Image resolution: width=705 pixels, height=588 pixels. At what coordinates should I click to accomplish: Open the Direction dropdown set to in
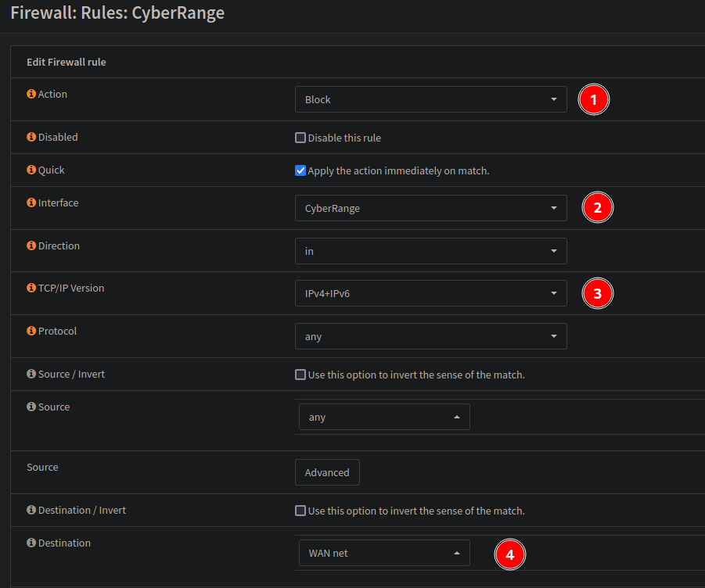coord(430,251)
